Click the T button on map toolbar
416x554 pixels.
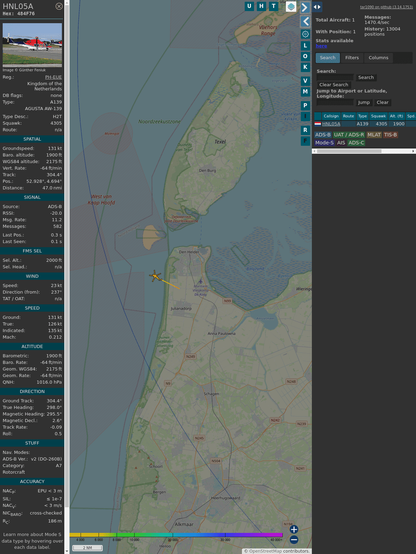click(273, 6)
